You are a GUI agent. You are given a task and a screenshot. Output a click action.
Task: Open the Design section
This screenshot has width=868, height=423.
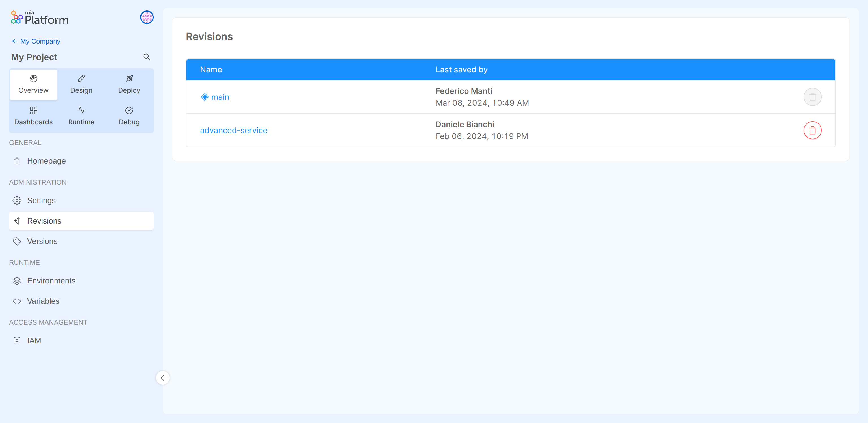(x=81, y=84)
